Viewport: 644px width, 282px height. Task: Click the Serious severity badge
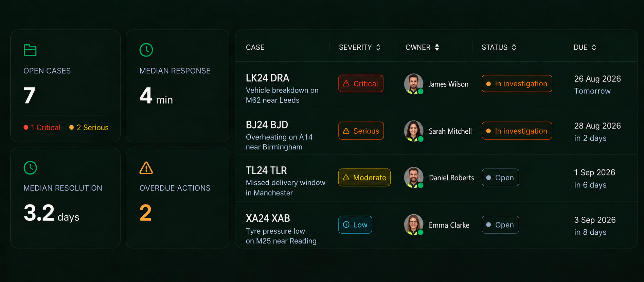(361, 131)
